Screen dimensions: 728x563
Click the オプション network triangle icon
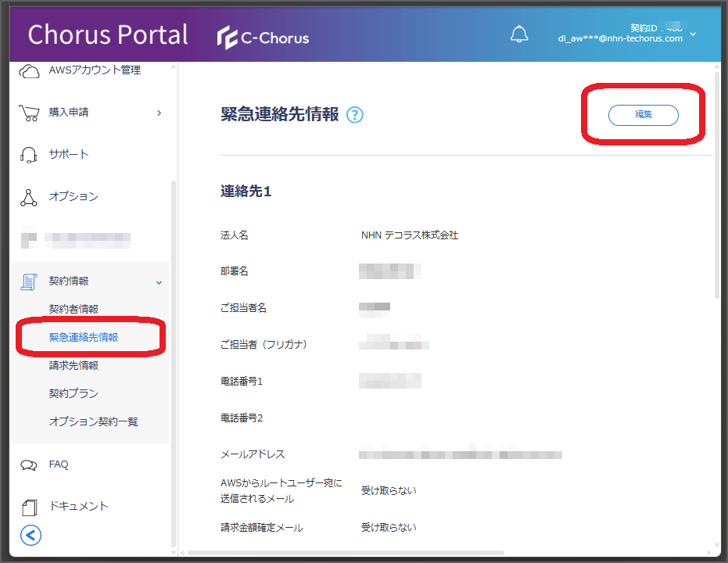[x=29, y=197]
